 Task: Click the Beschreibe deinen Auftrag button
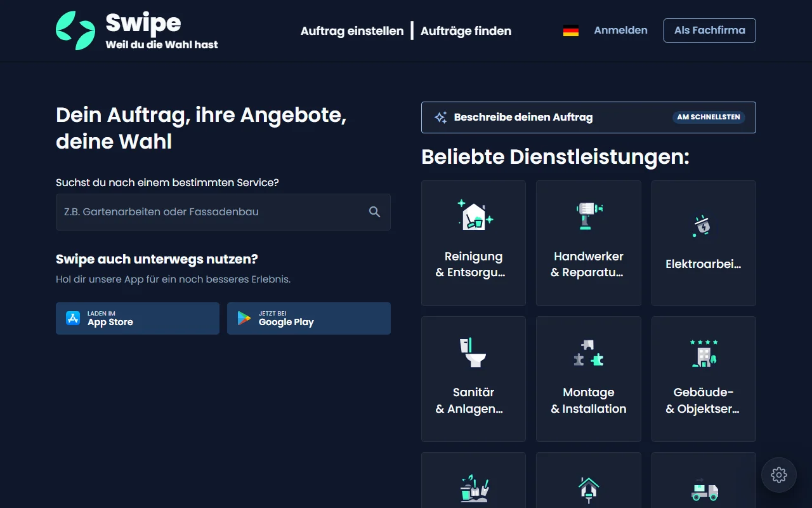point(589,117)
